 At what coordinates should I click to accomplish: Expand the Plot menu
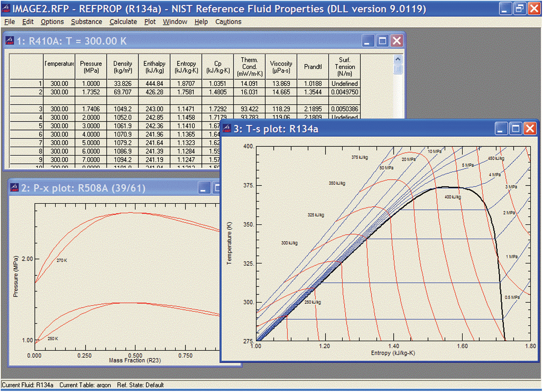pyautogui.click(x=150, y=22)
